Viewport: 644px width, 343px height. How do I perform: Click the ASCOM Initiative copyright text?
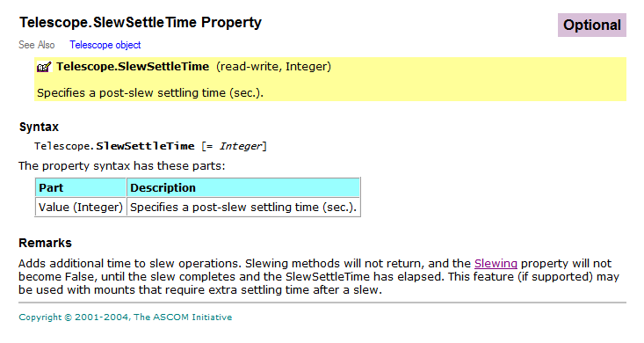[x=126, y=317]
